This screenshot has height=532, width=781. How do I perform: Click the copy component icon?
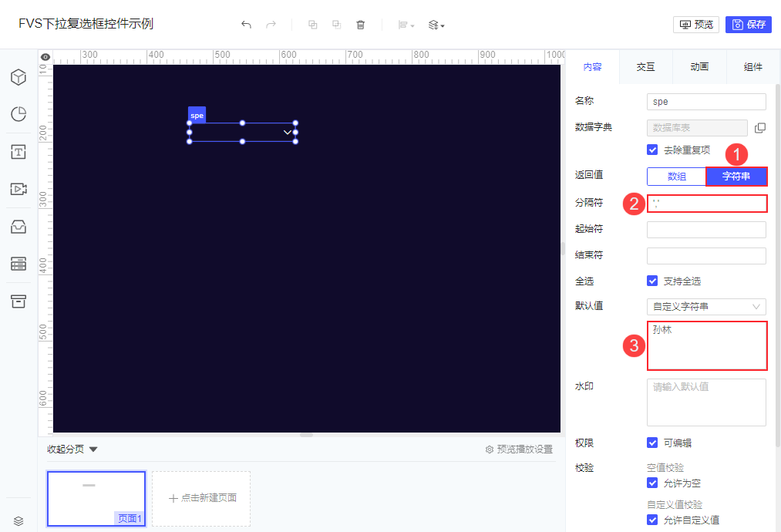click(313, 25)
